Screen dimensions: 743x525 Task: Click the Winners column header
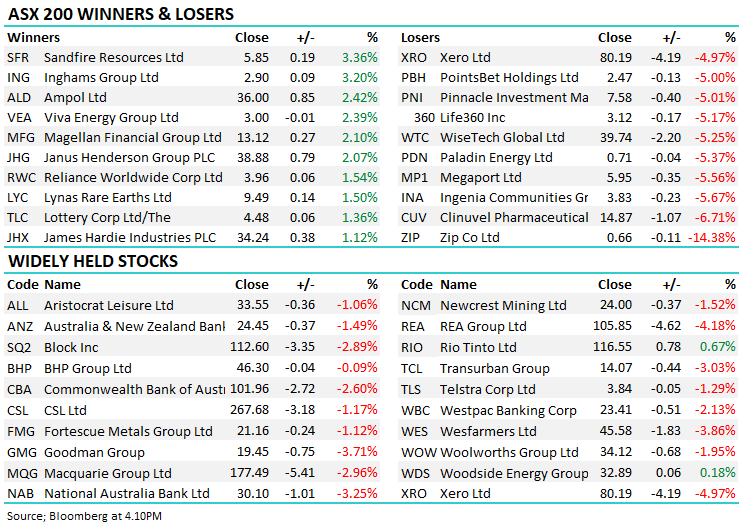click(x=33, y=37)
